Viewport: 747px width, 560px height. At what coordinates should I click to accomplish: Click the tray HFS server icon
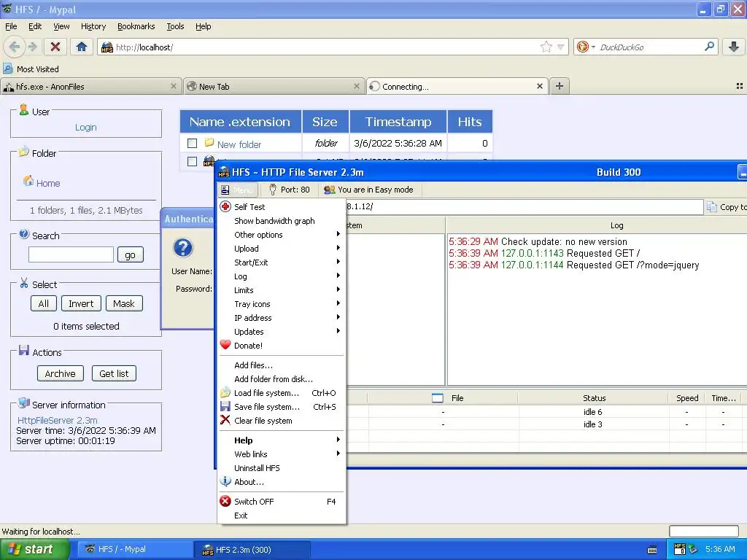click(x=680, y=549)
